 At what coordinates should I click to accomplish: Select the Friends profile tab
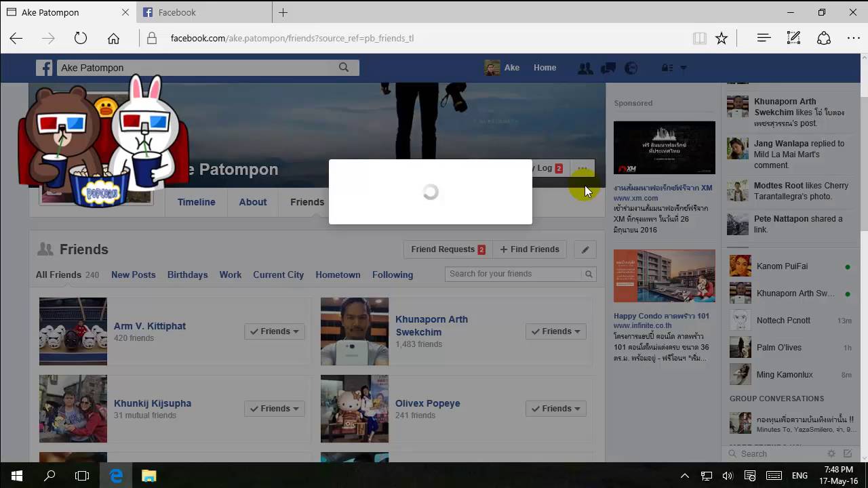[x=307, y=202]
